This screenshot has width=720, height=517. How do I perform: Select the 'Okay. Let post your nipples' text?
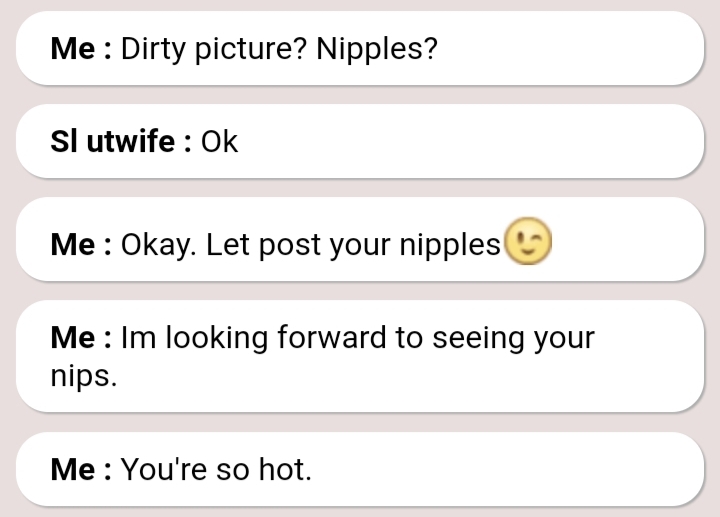pyautogui.click(x=310, y=245)
